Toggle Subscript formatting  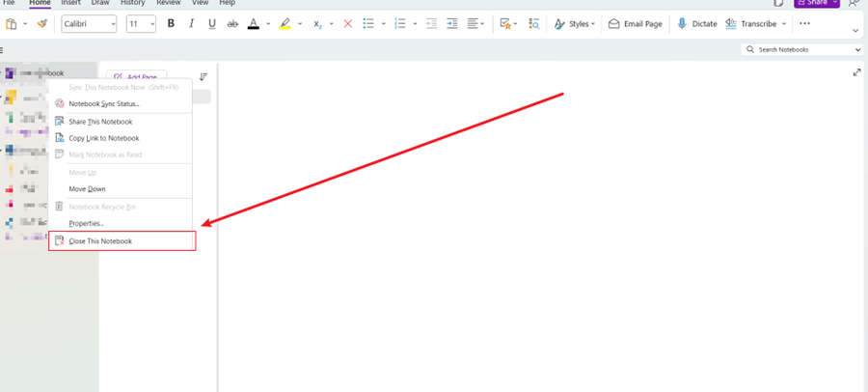pyautogui.click(x=317, y=24)
